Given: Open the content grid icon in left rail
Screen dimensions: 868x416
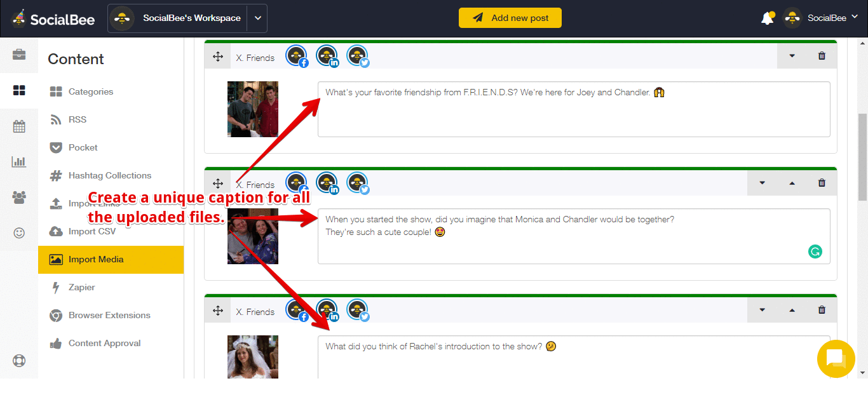Looking at the screenshot, I should (x=19, y=91).
